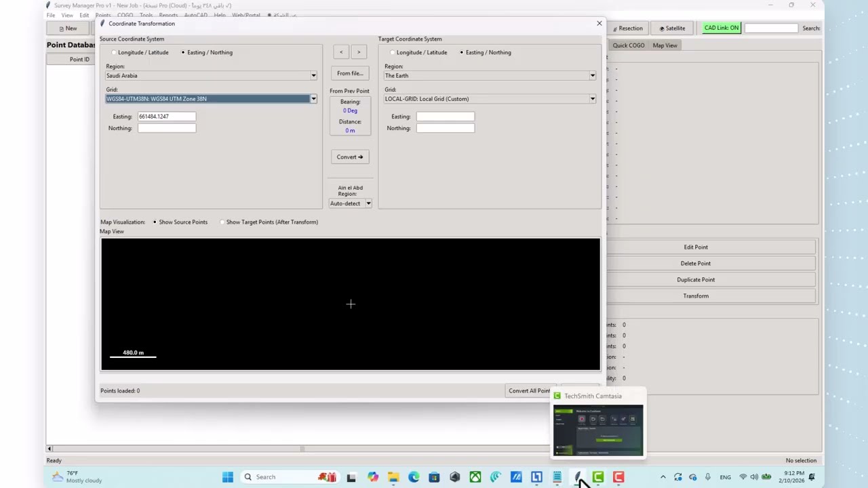Click next point arrow button >
The image size is (868, 488).
coord(359,52)
